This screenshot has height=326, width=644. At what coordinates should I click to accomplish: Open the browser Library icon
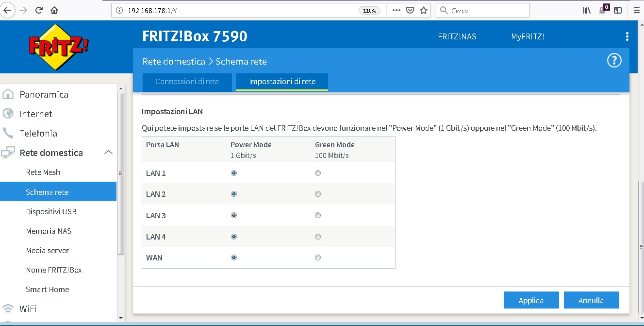[587, 10]
